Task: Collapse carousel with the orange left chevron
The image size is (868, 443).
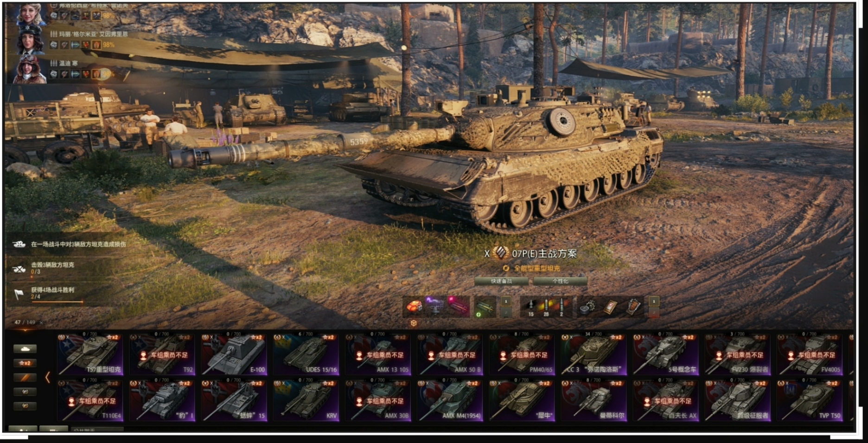Action: [x=47, y=377]
